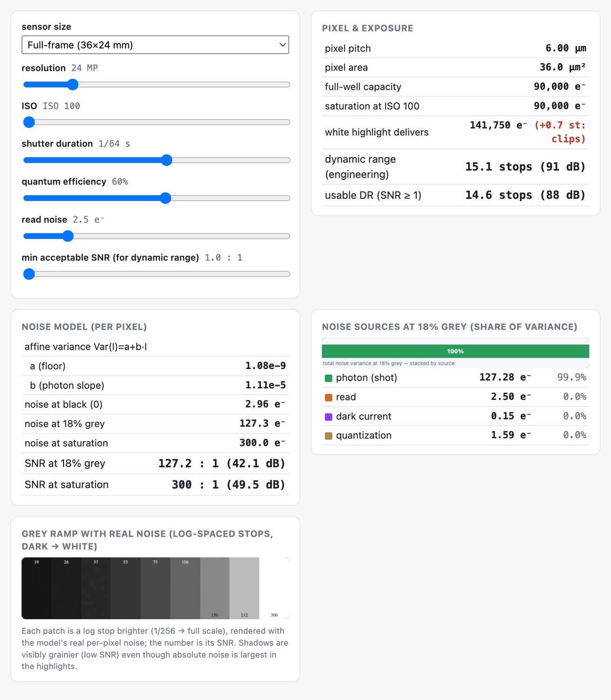
Task: Click the quantum efficiency slider handle
Action: [165, 198]
